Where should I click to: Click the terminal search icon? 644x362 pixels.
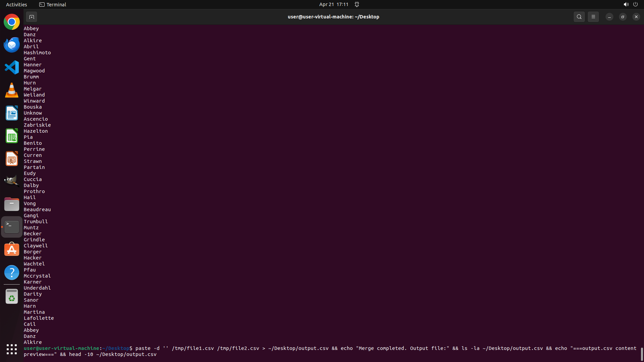(579, 17)
